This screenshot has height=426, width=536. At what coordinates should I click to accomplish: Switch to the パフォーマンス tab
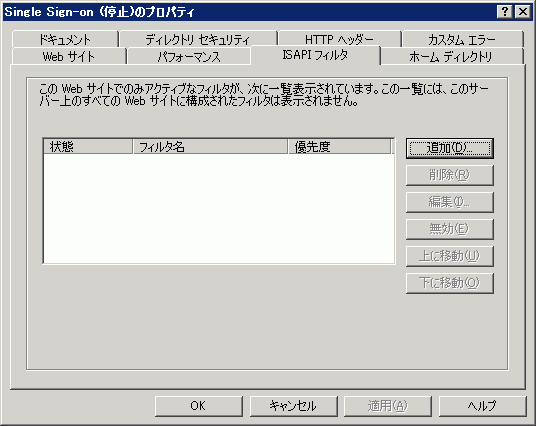[x=189, y=56]
